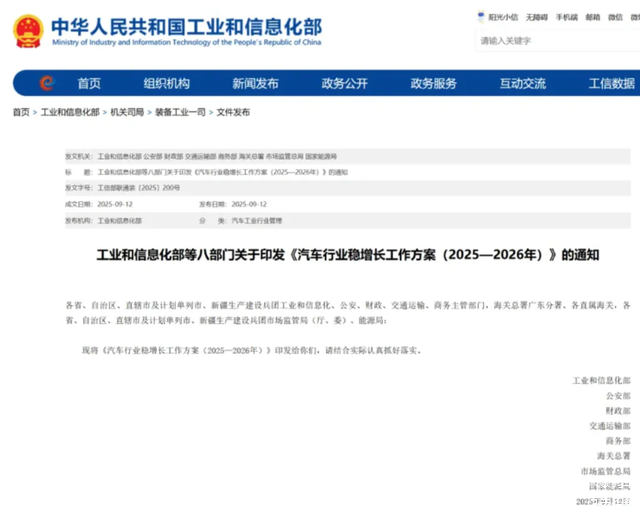Click the national emblem logo

(28, 31)
